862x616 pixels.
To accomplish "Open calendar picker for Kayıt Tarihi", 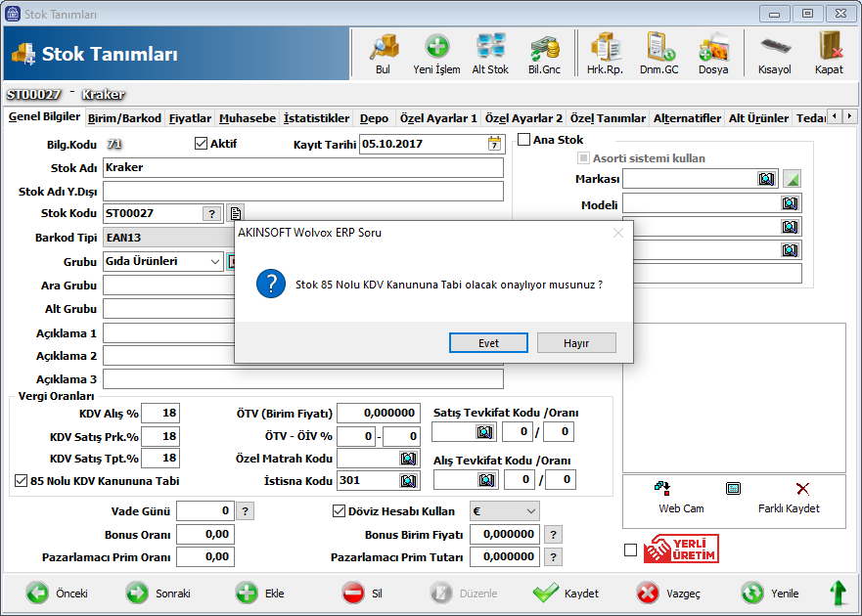I will tap(494, 144).
